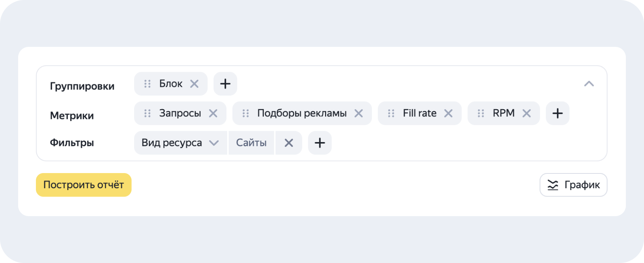This screenshot has width=644, height=263.
Task: Remove the Fill rate metric
Action: coord(448,113)
